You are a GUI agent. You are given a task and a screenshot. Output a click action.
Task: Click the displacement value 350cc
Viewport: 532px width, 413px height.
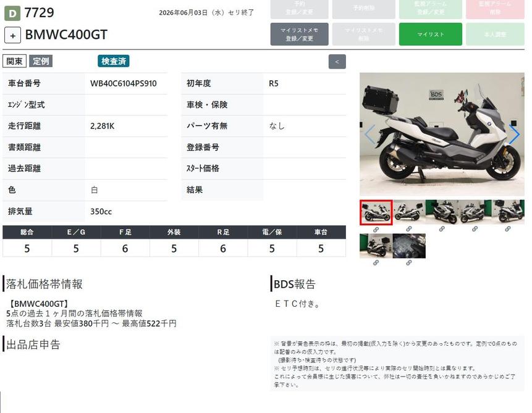[x=101, y=212]
